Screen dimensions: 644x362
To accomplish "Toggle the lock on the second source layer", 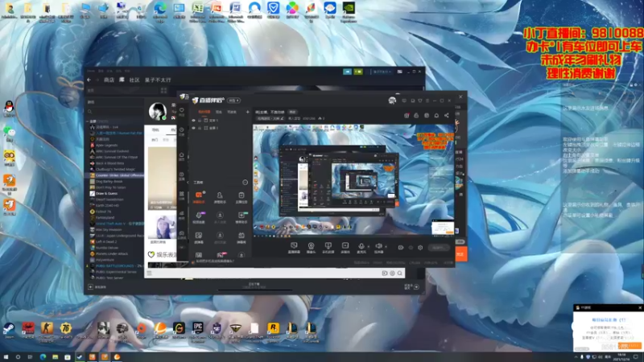I will [200, 128].
